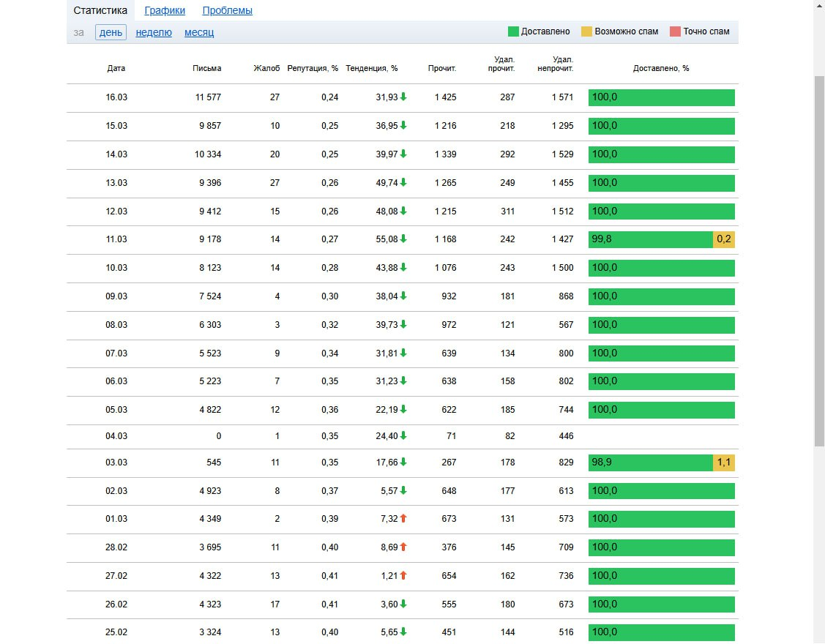This screenshot has width=825, height=644.
Task: Click the green Доставлено legend swatch
Action: click(513, 31)
